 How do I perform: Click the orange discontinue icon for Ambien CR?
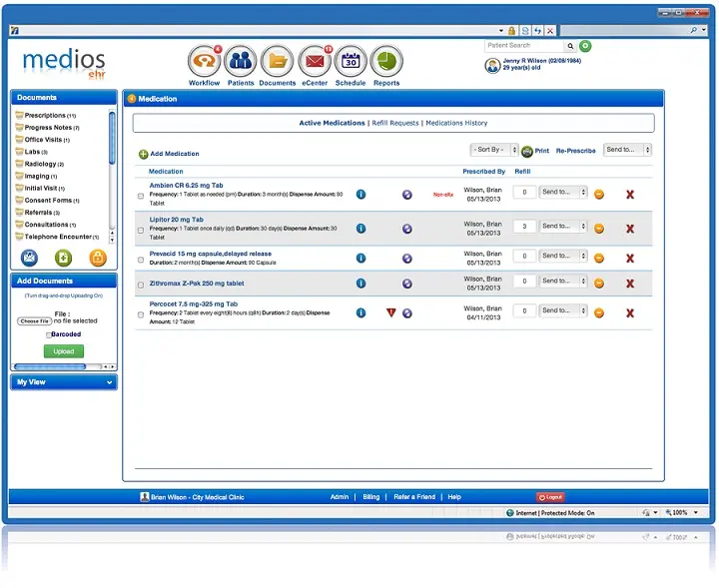pyautogui.click(x=599, y=195)
